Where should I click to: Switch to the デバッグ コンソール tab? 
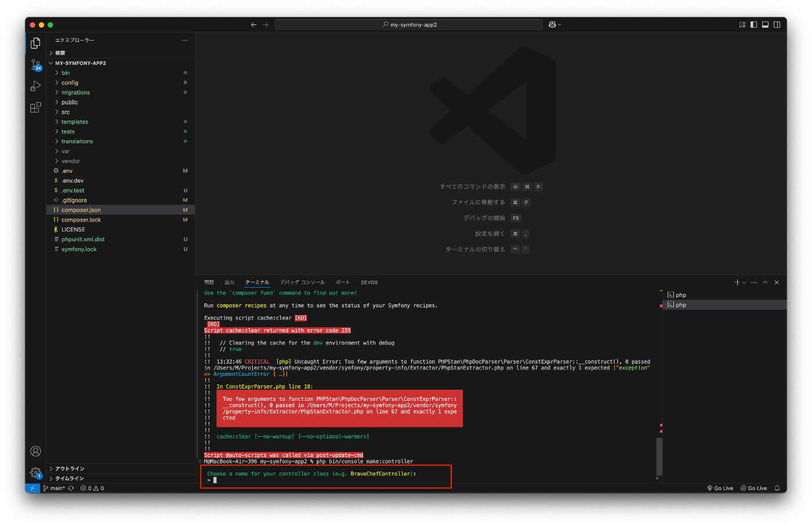click(303, 282)
